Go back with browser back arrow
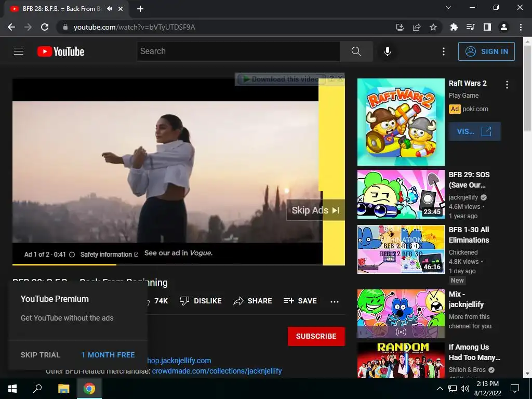532x399 pixels. pyautogui.click(x=11, y=27)
